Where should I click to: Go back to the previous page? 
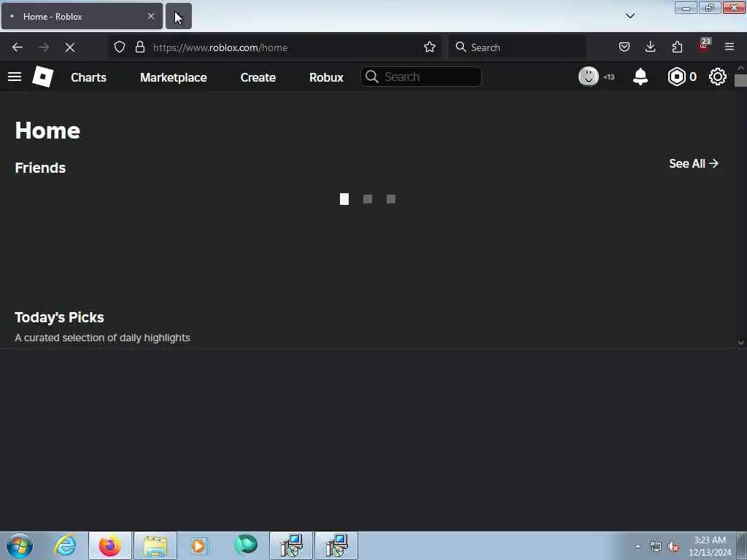[x=18, y=47]
